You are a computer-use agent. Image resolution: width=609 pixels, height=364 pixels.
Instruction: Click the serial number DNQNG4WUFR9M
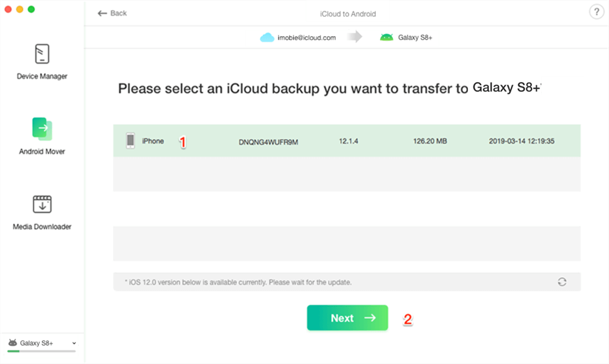tap(268, 142)
